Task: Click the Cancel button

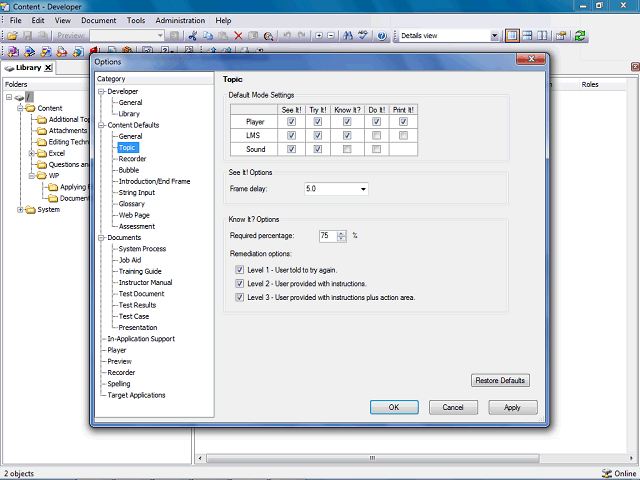Action: coord(453,407)
